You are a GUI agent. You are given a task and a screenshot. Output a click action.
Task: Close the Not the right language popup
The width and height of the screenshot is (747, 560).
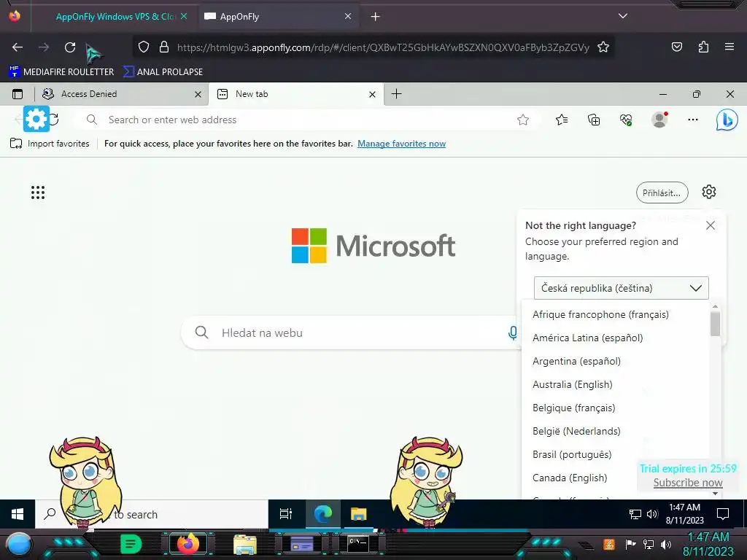(x=711, y=225)
